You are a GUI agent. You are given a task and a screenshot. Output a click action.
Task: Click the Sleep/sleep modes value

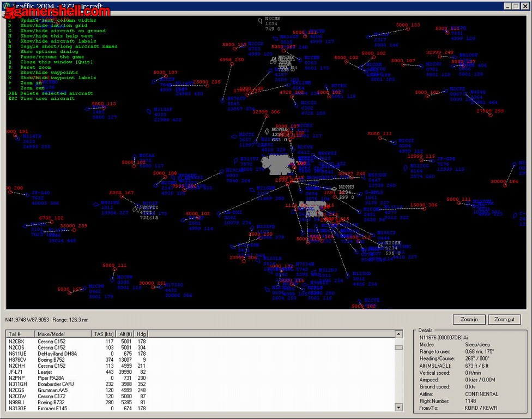tap(477, 344)
